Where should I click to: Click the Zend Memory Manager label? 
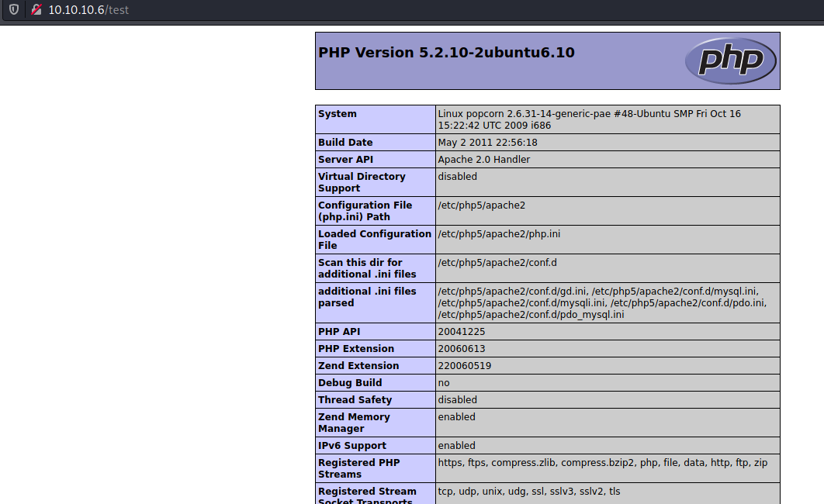354,423
